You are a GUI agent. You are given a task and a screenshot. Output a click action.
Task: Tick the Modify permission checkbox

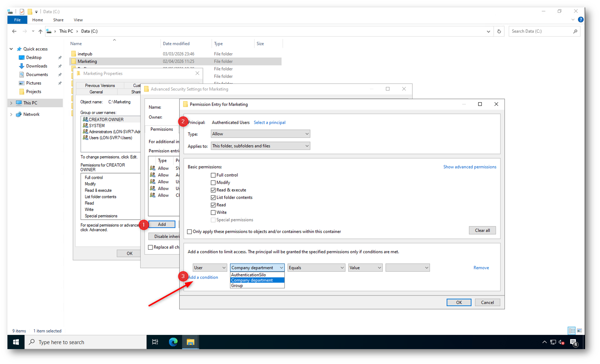click(x=213, y=183)
